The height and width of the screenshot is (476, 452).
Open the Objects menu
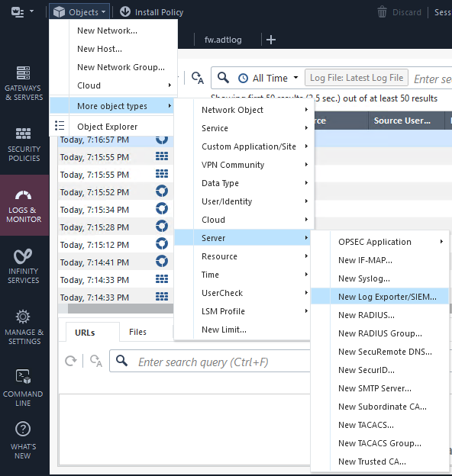[x=79, y=12]
